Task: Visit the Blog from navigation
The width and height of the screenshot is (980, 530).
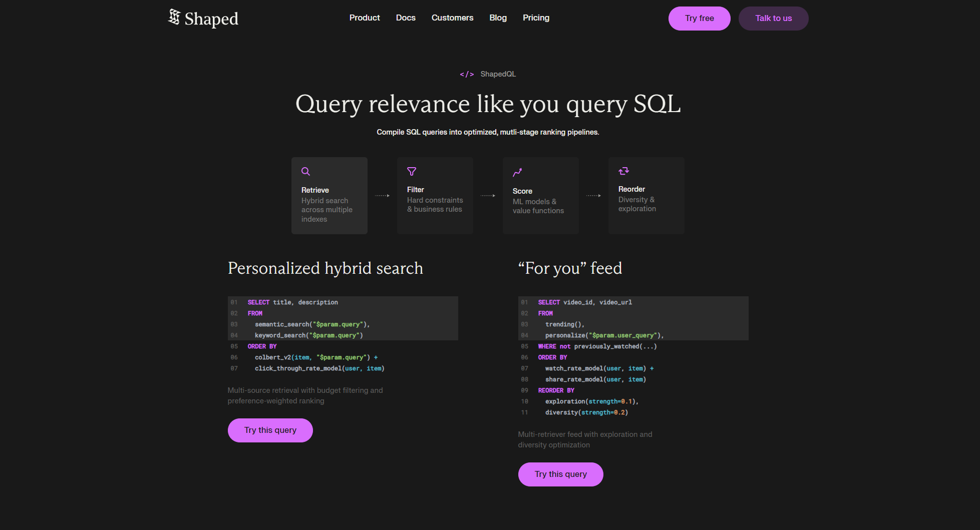Action: pos(498,18)
